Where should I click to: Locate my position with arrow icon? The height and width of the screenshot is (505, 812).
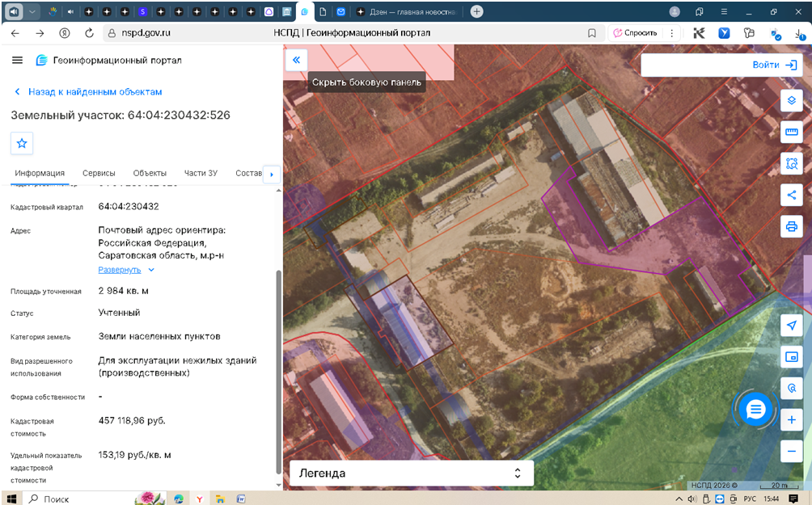[791, 326]
